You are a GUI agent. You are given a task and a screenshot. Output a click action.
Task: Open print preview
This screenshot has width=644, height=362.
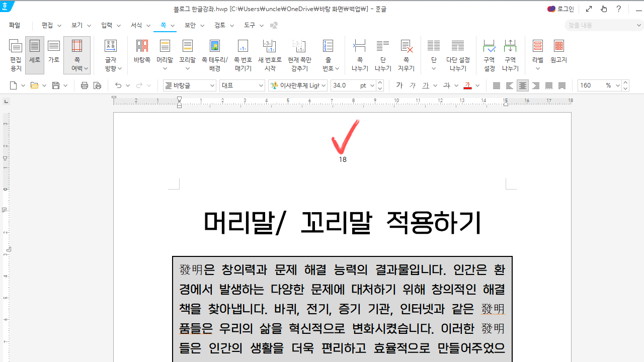(98, 85)
